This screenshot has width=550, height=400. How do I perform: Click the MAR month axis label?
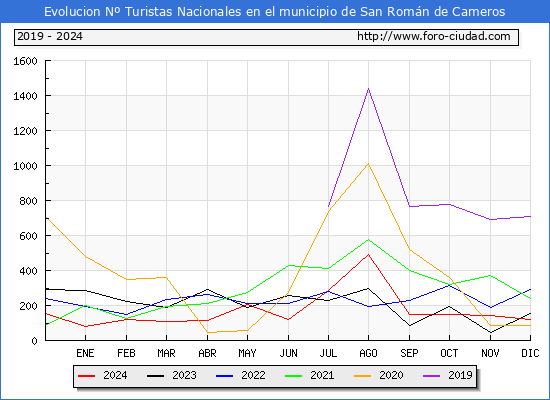click(x=166, y=353)
